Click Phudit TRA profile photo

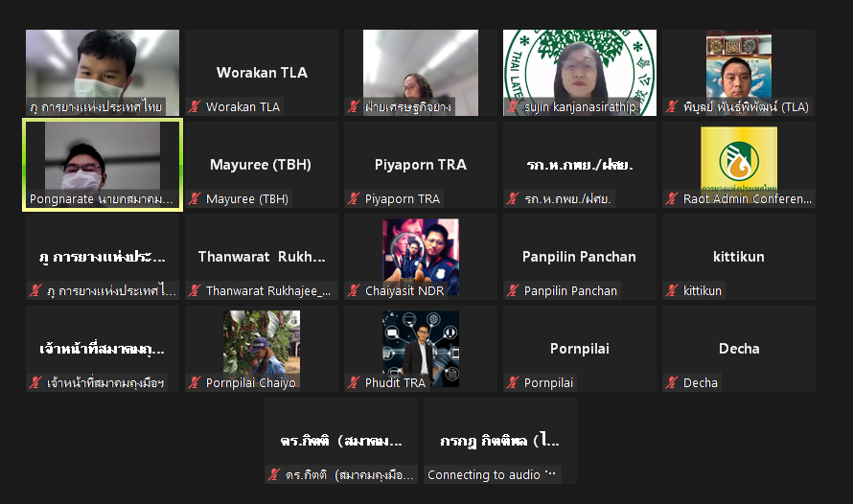[x=421, y=349]
